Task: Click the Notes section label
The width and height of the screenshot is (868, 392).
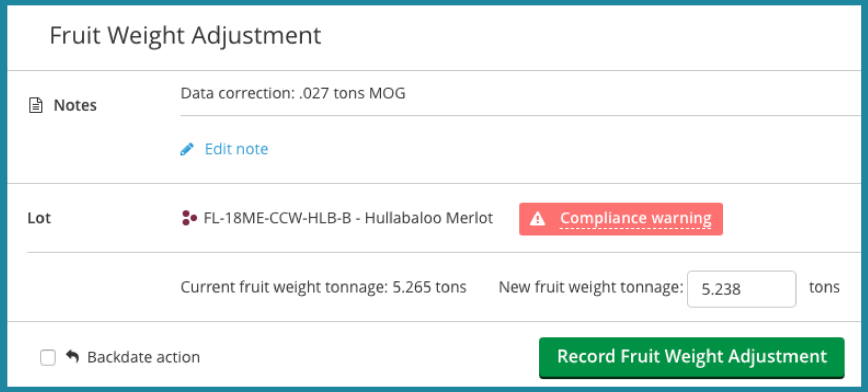Action: [75, 105]
